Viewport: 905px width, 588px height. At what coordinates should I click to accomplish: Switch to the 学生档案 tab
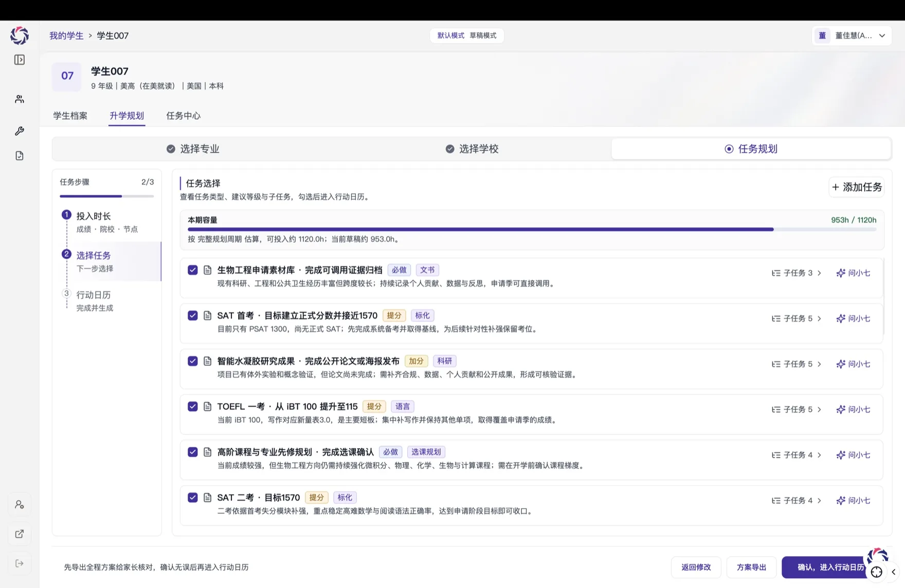70,116
